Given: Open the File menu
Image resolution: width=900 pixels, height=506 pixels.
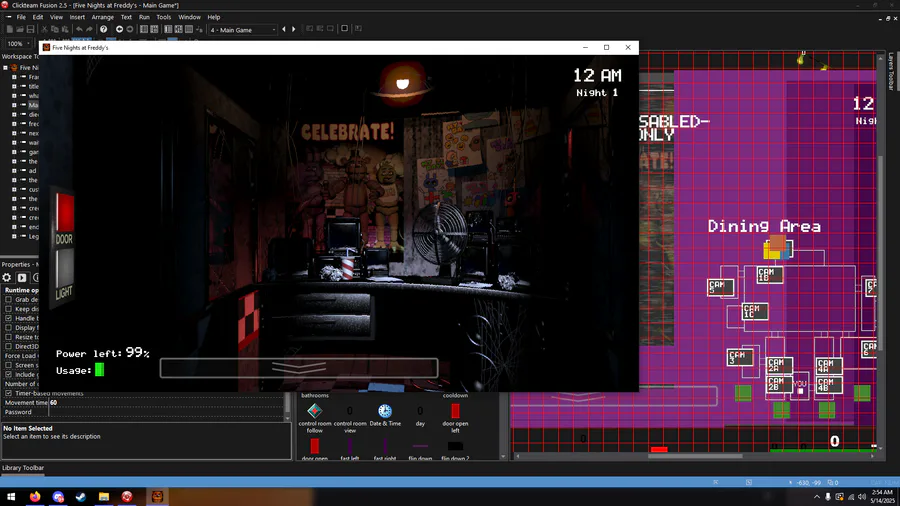Looking at the screenshot, I should [x=21, y=17].
